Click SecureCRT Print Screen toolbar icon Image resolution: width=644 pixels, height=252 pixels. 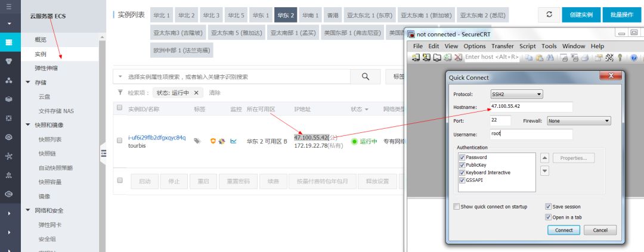[564, 57]
